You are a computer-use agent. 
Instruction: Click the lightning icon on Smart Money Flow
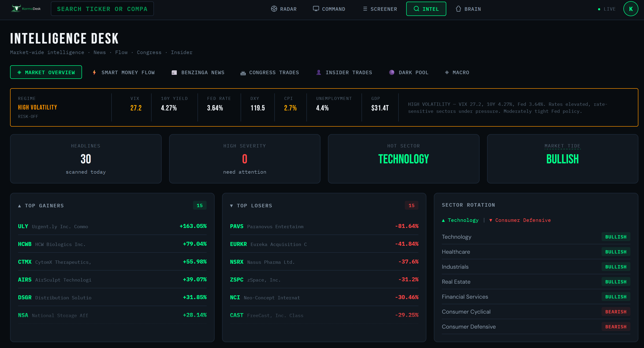(94, 73)
